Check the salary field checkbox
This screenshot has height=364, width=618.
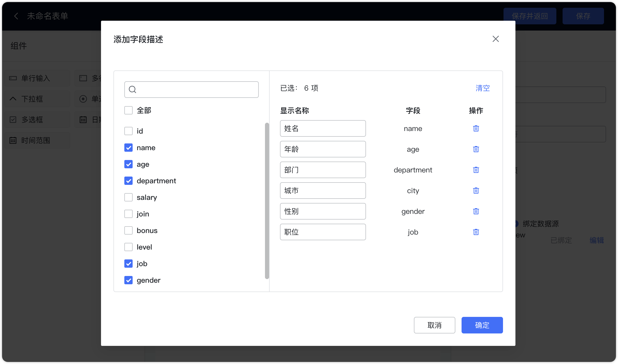128,197
